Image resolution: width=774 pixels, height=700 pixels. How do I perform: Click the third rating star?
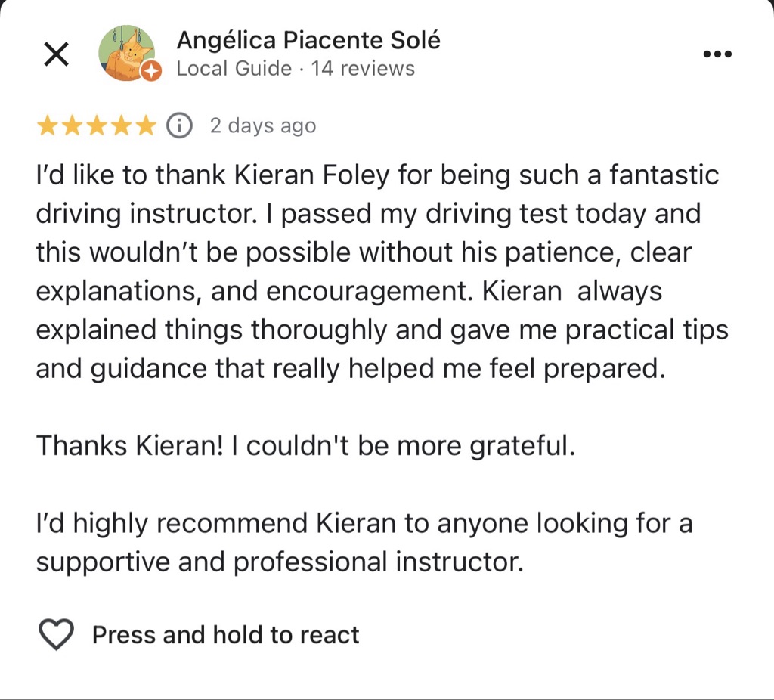point(96,125)
